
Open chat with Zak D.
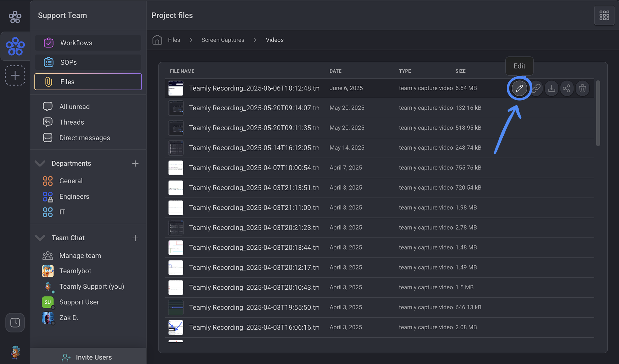(x=69, y=318)
